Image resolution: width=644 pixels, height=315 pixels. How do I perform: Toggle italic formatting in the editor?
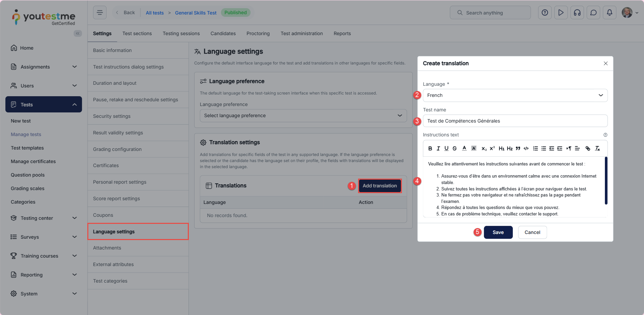coord(438,149)
